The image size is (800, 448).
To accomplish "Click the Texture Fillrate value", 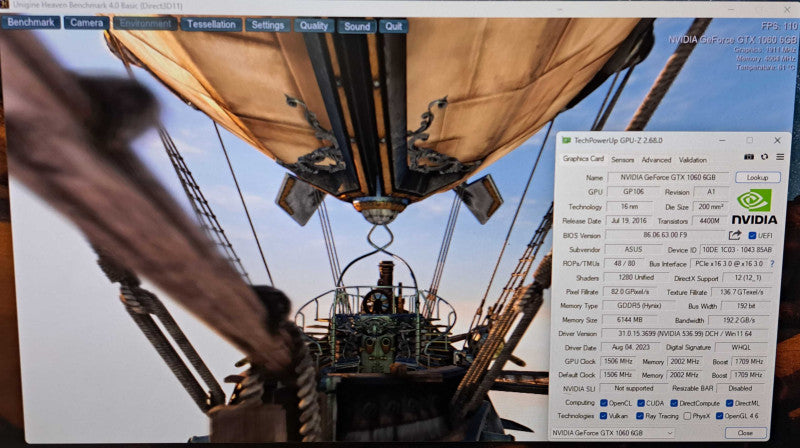I will 741,292.
